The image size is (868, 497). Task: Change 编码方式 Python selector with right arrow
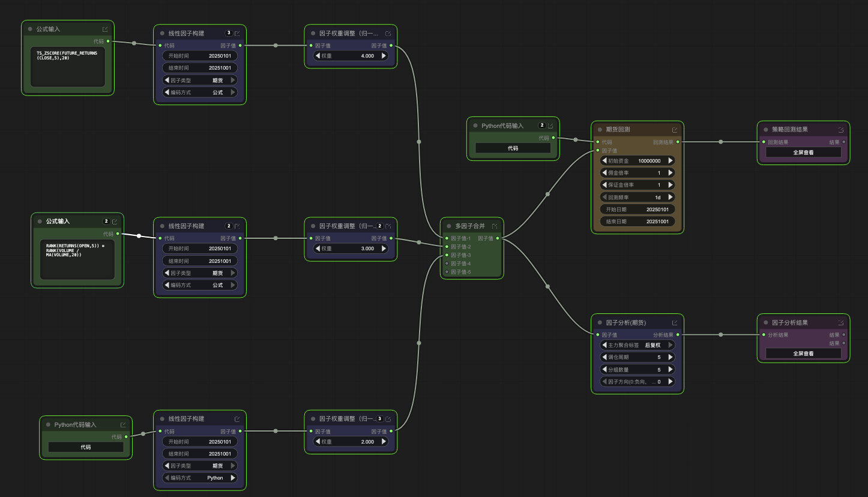233,478
